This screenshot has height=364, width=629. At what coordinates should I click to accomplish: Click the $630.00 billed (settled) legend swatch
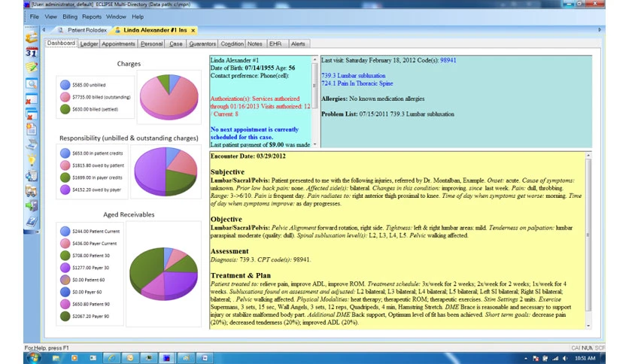coord(65,109)
